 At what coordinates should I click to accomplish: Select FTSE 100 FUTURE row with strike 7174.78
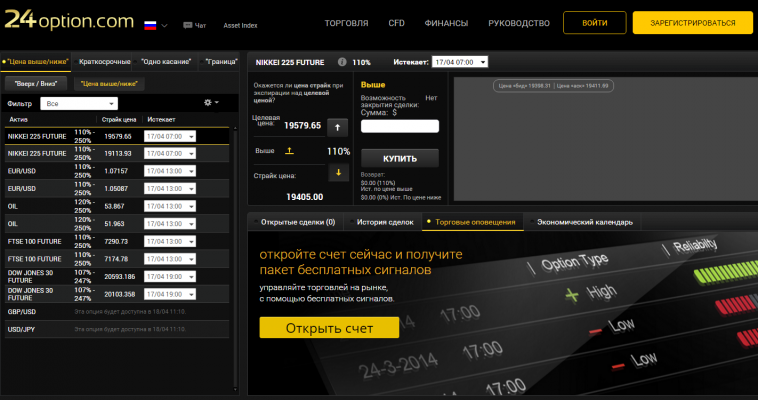pyautogui.click(x=117, y=259)
